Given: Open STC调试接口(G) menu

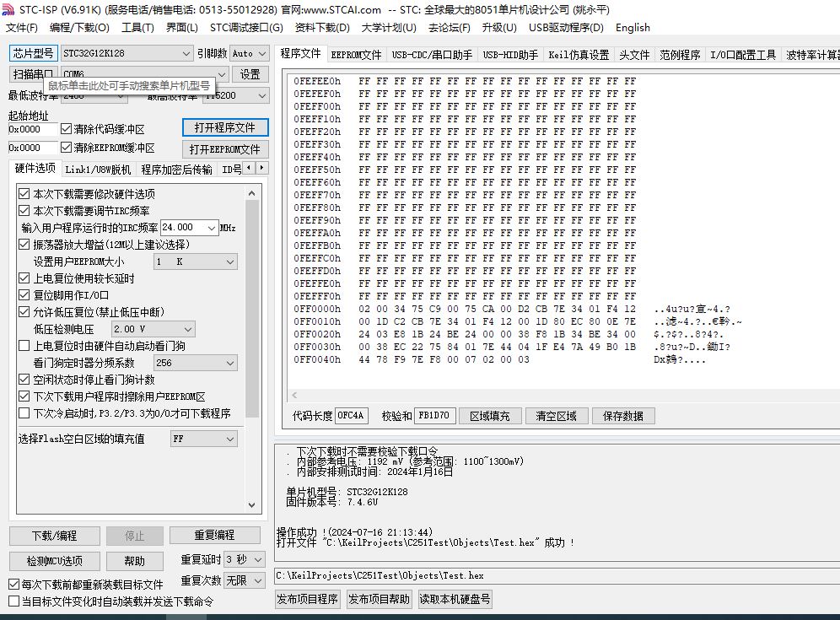Looking at the screenshot, I should (246, 27).
